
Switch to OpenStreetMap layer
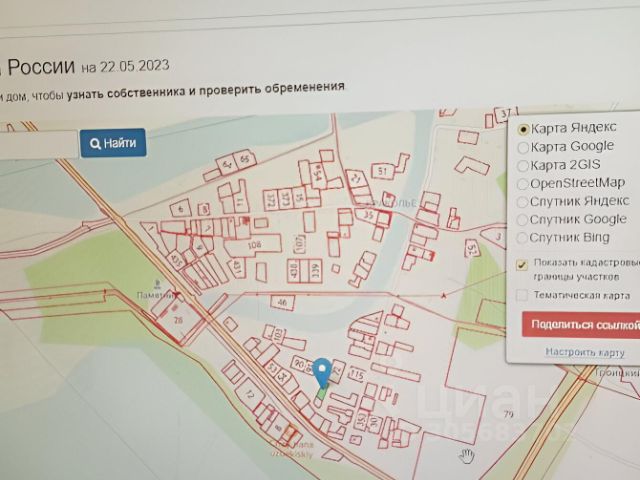522,184
